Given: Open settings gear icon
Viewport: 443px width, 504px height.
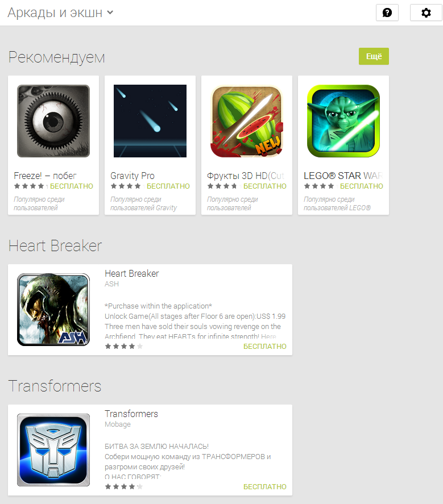Looking at the screenshot, I should pos(426,13).
